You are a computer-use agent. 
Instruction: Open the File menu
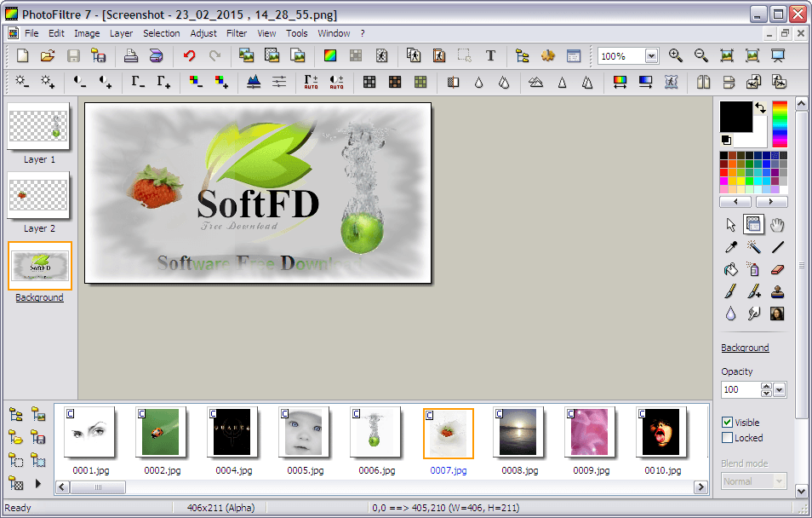click(x=31, y=33)
